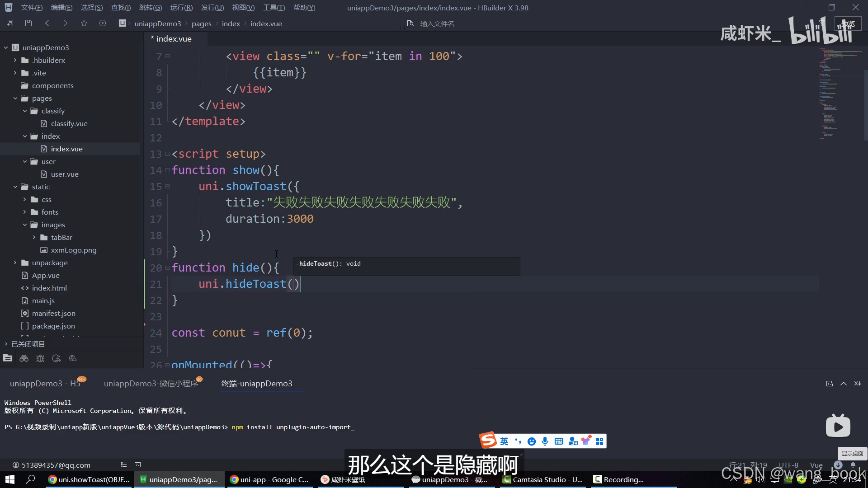The width and height of the screenshot is (868, 488).
Task: Click the Vue language mode in status bar
Action: coord(816,465)
